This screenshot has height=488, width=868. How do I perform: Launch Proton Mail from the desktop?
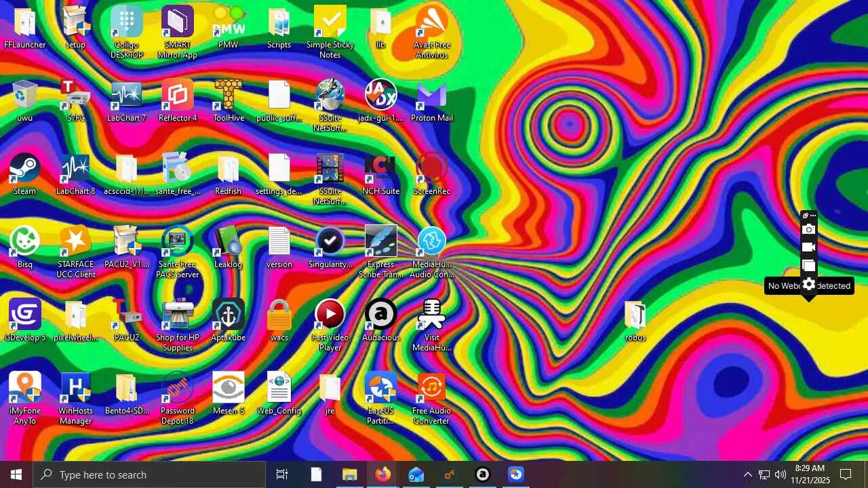[432, 101]
